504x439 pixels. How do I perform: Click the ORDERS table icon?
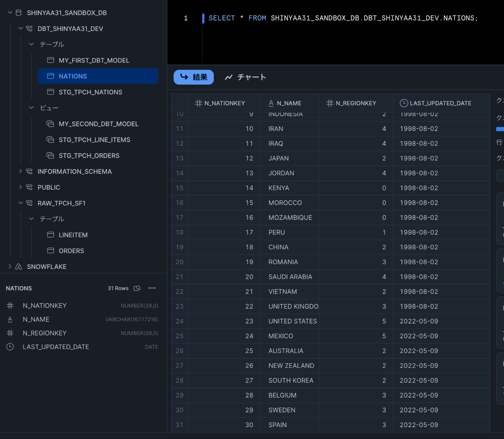[51, 250]
